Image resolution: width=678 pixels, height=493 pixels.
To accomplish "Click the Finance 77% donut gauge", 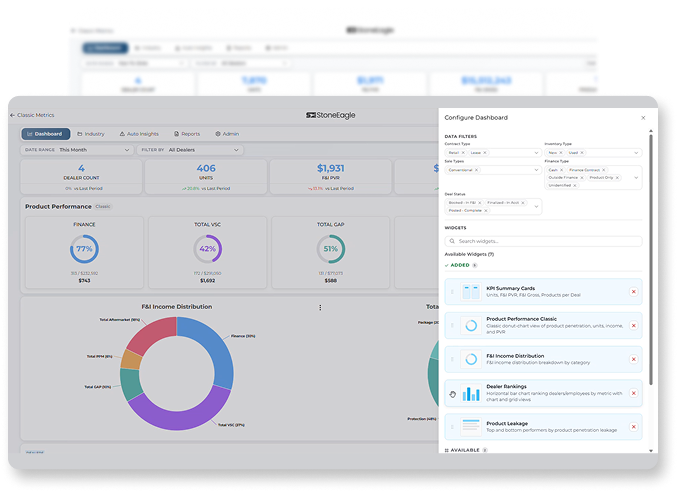I will (x=84, y=249).
